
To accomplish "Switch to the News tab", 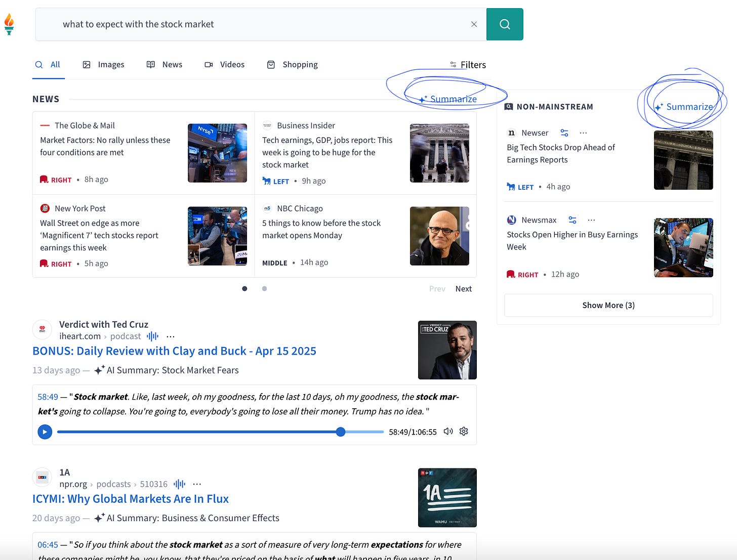I will point(164,65).
